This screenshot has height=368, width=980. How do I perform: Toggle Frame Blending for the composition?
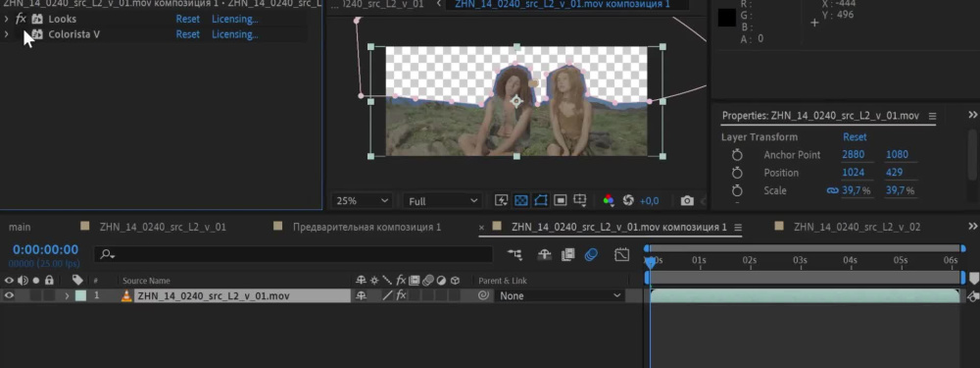pos(567,254)
